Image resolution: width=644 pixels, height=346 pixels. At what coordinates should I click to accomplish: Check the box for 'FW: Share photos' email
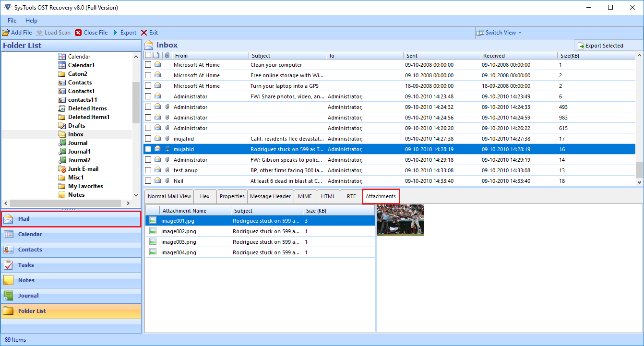148,96
